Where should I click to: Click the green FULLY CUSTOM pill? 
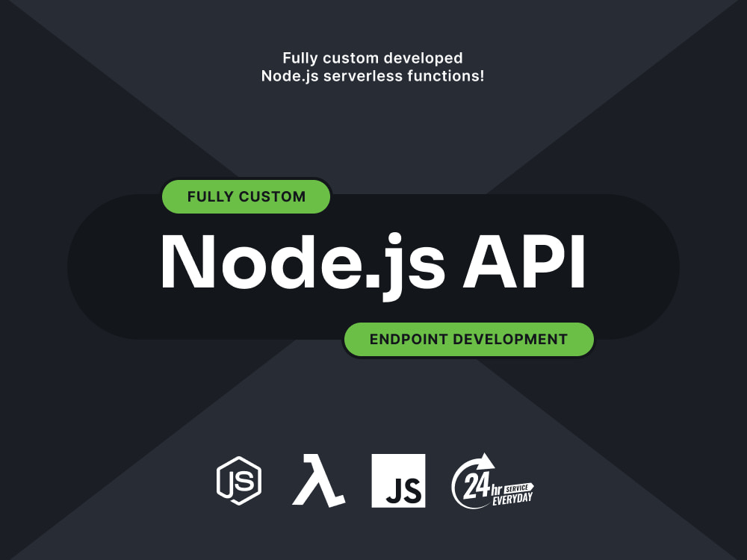246,196
